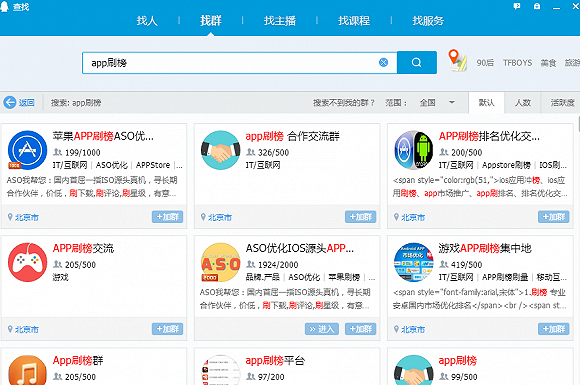Click 搜索不到我的群？ link
The image size is (580, 385).
pyautogui.click(x=344, y=102)
